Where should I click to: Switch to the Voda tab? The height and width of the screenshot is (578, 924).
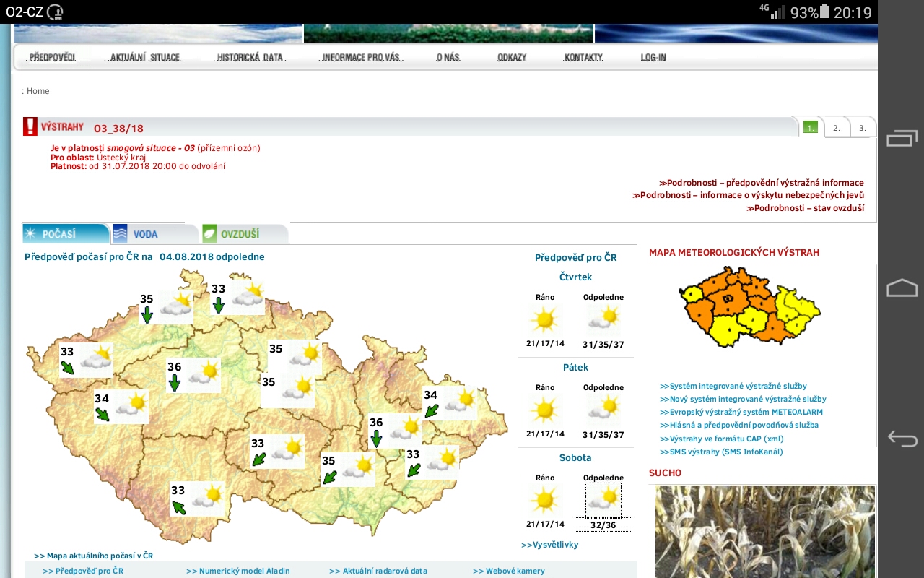pos(154,234)
